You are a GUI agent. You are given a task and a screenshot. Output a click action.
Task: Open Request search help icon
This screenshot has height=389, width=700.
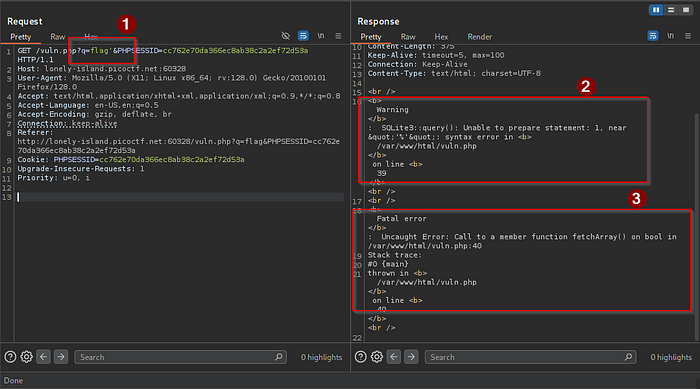click(x=10, y=357)
